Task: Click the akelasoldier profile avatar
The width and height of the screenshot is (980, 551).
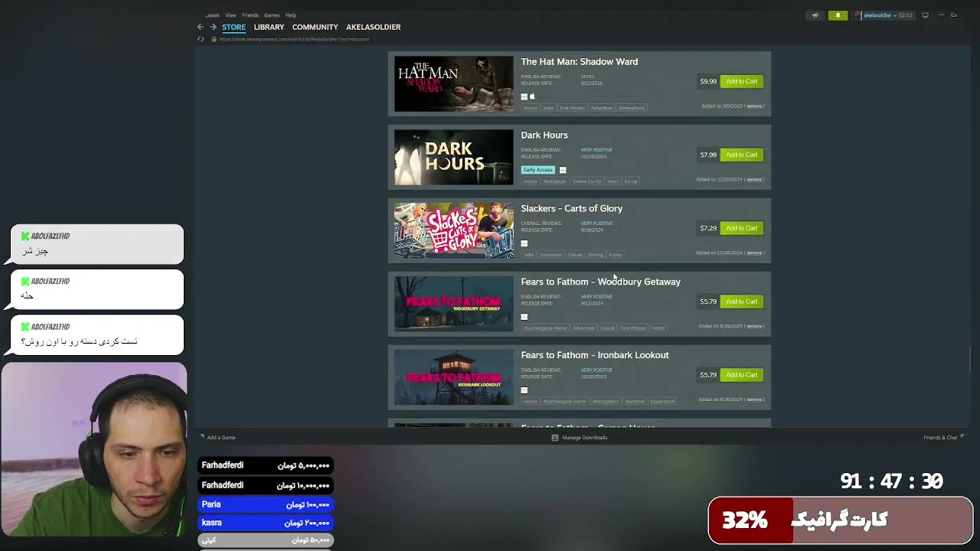Action: pyautogui.click(x=857, y=15)
